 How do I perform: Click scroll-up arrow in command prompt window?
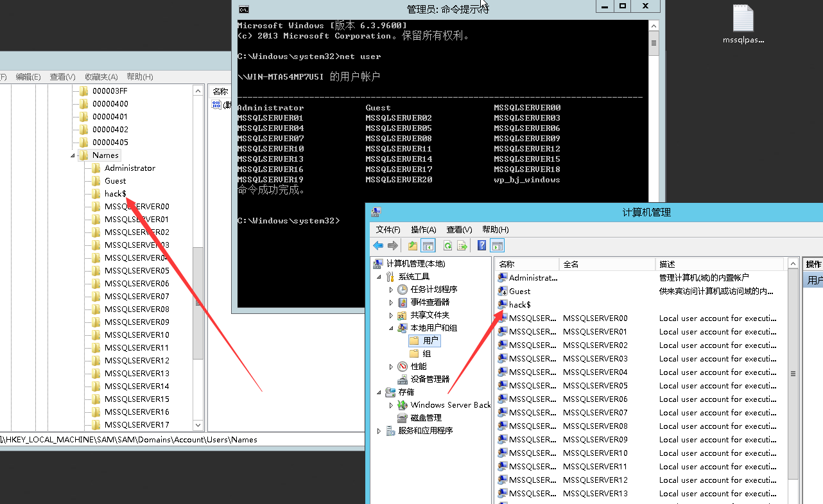click(x=654, y=26)
